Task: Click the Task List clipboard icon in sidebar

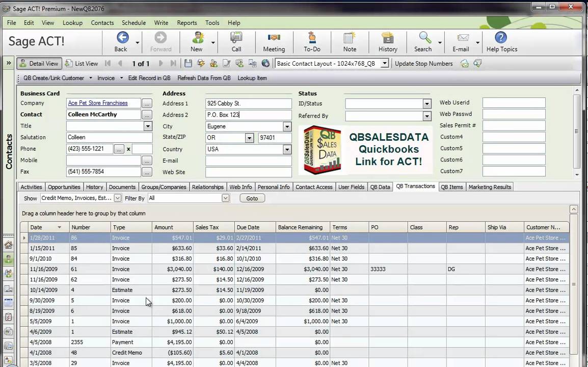Action: coord(8,317)
